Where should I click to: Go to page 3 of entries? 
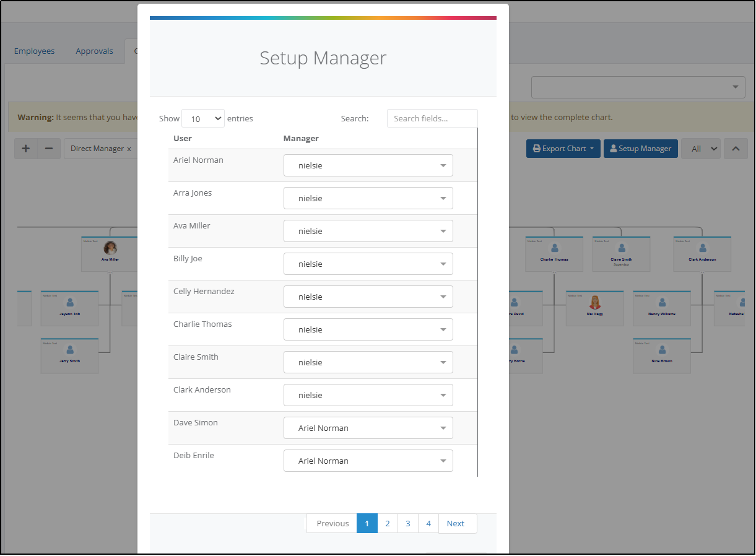tap(408, 523)
